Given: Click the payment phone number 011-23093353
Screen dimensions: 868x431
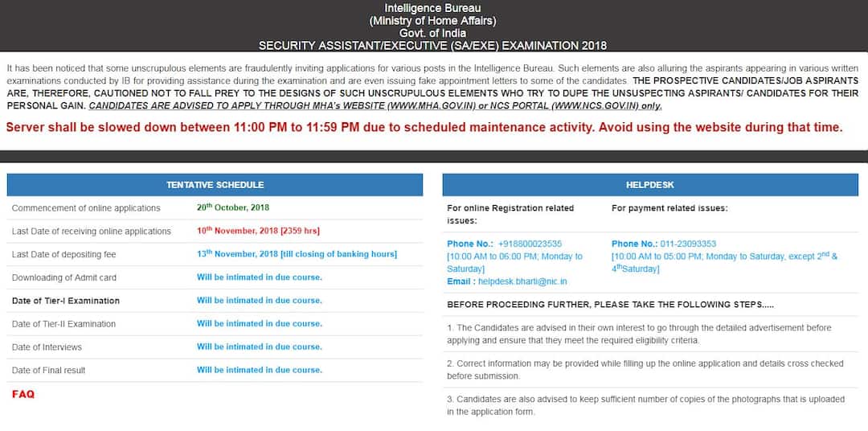Looking at the screenshot, I should click(686, 244).
